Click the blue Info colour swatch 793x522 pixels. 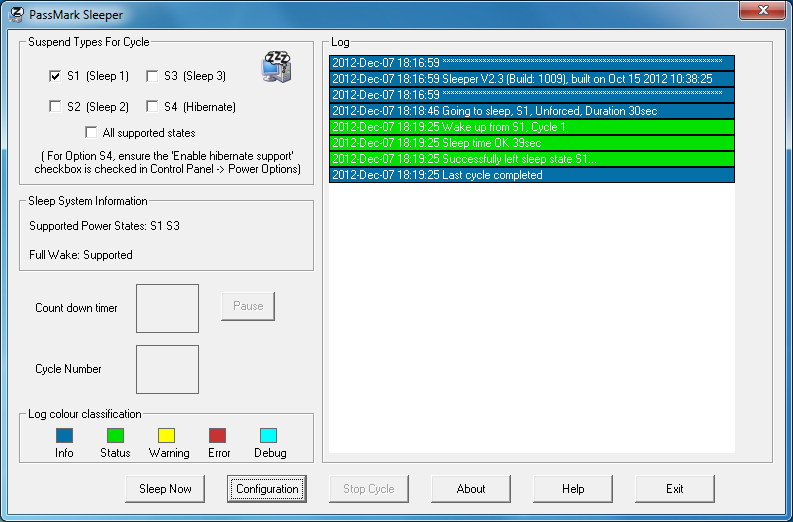pos(64,436)
